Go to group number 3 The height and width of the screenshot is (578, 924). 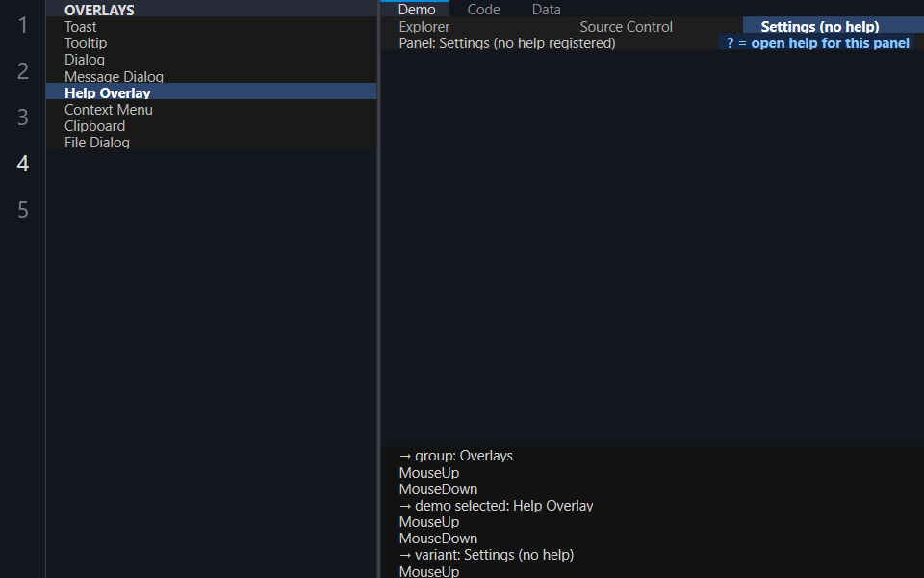point(22,117)
